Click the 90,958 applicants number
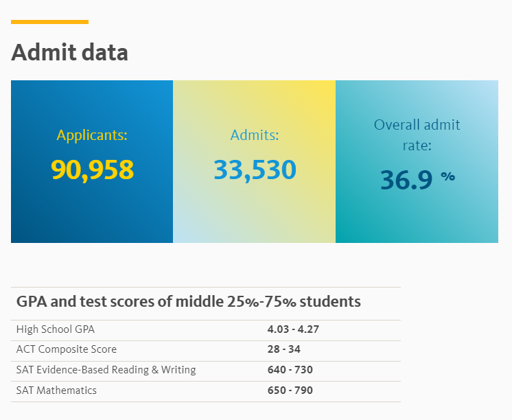 pyautogui.click(x=93, y=170)
